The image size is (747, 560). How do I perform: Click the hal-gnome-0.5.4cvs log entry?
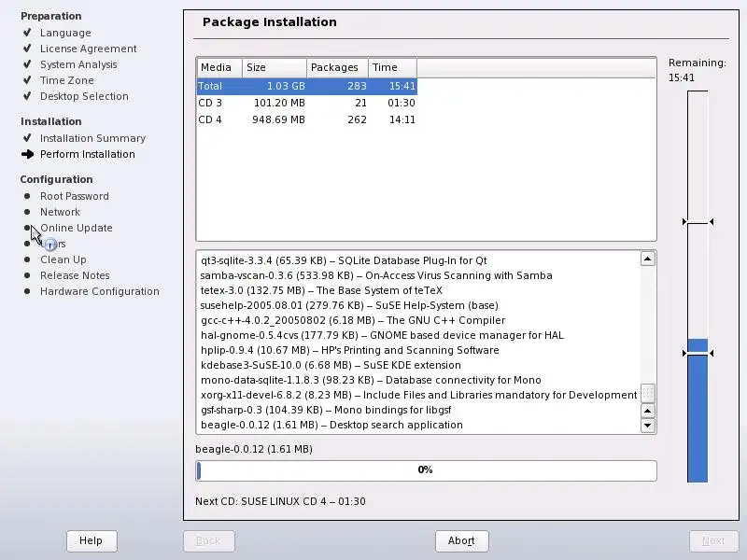tap(382, 335)
